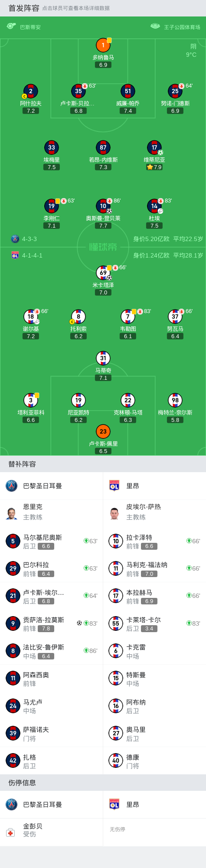The image size is (206, 868).
Task: Open substitute 马利克-福法纳 row
Action: (154, 568)
